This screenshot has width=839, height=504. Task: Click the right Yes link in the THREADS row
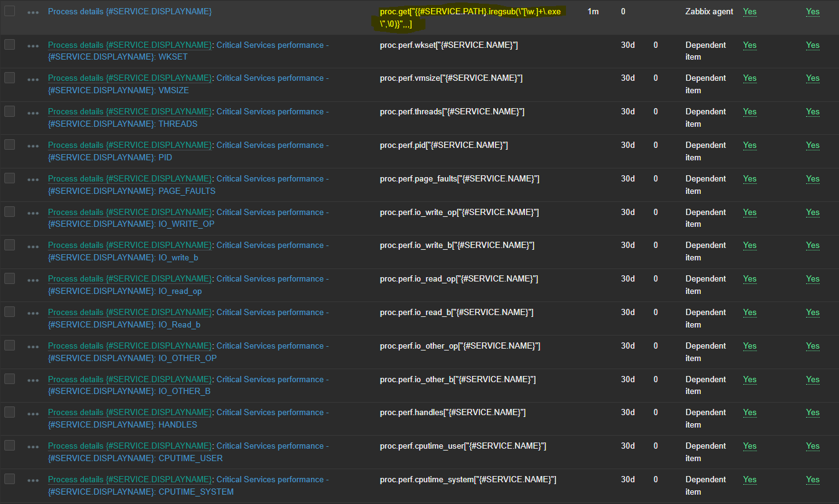(x=813, y=112)
